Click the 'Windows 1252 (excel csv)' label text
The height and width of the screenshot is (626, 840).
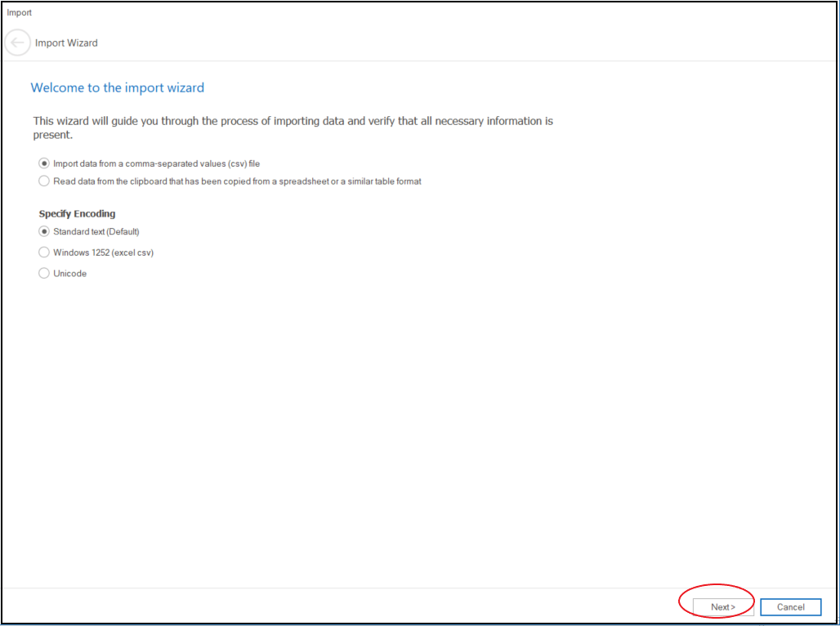103,253
